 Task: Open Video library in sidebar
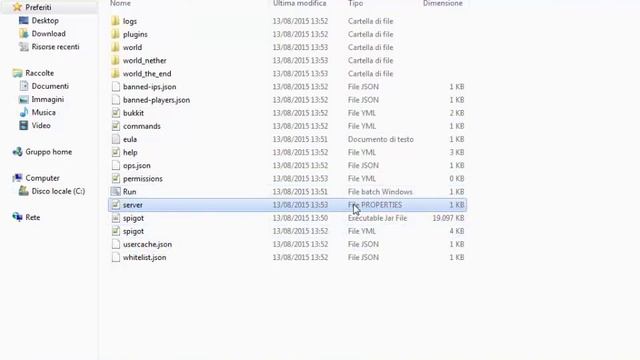point(41,125)
